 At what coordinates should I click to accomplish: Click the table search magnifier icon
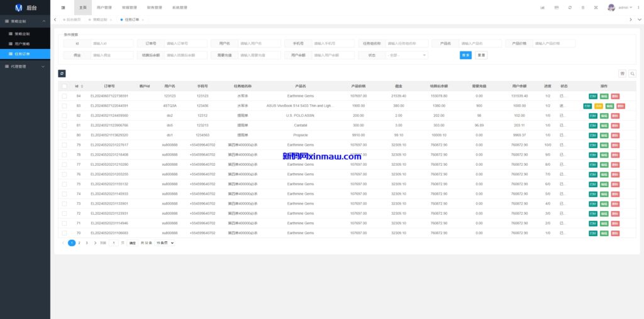[x=632, y=73]
